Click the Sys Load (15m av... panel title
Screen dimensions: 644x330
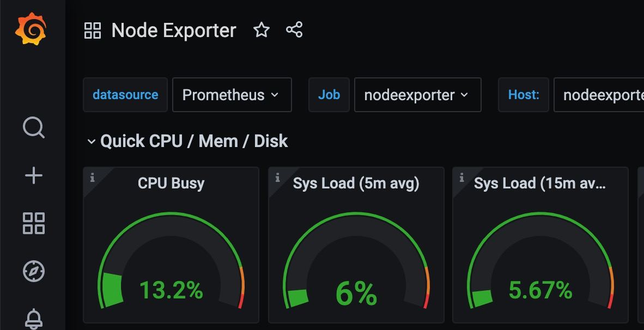click(x=540, y=183)
